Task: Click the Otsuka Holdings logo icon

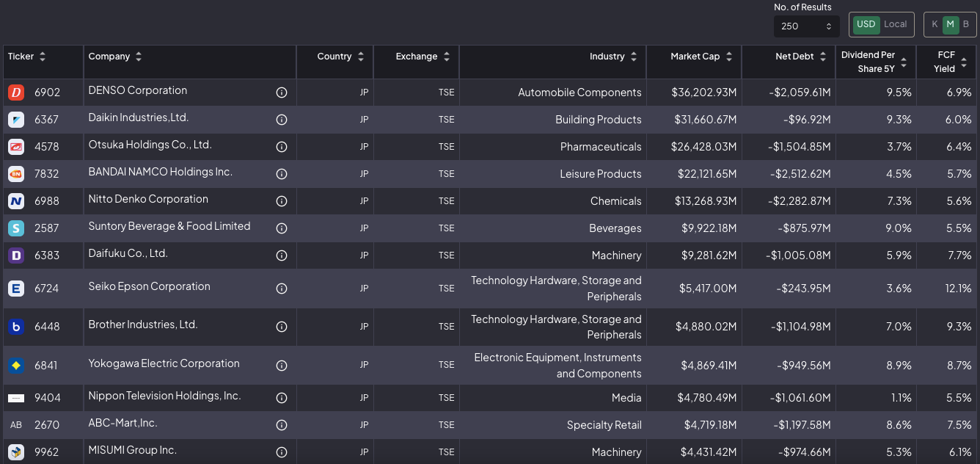Action: (16, 147)
